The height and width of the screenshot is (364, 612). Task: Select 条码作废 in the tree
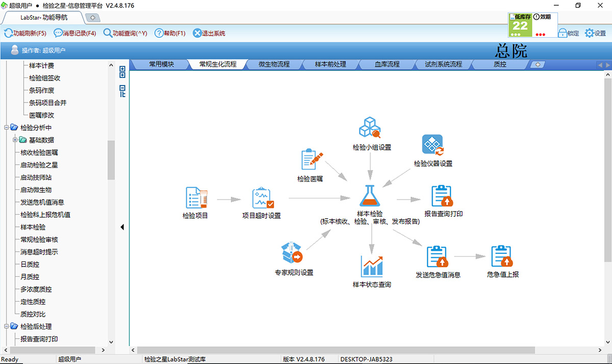(x=41, y=91)
